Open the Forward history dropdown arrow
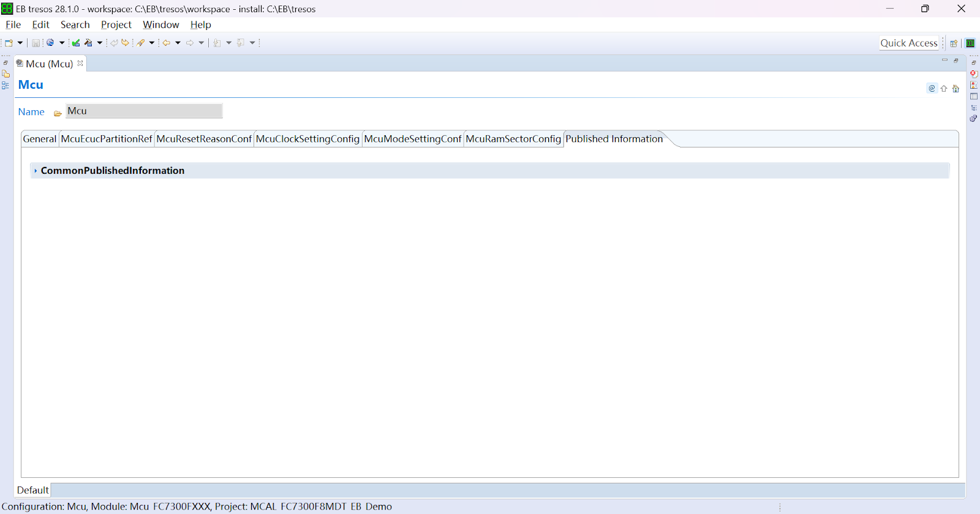This screenshot has height=514, width=980. click(202, 43)
